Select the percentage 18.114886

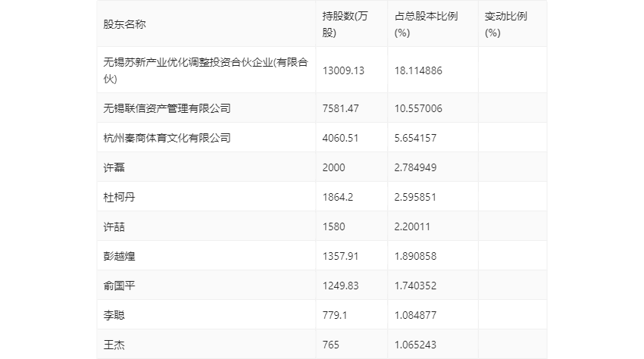pos(418,70)
